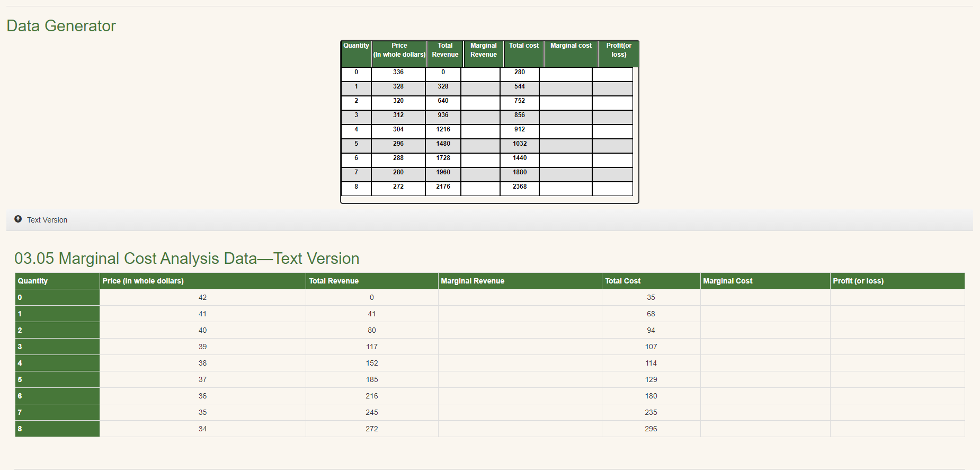
Task: Click total revenue 185 in Text Version table
Action: tap(372, 379)
